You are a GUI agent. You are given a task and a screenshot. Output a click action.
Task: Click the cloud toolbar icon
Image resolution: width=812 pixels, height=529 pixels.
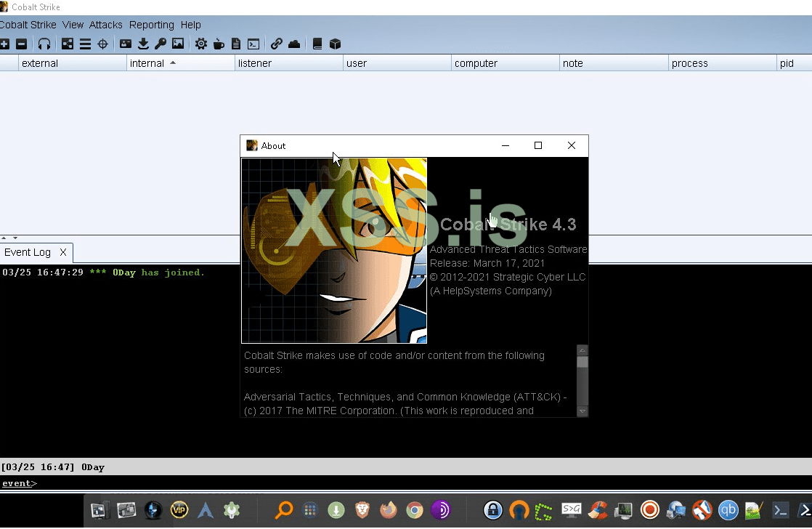(x=294, y=44)
